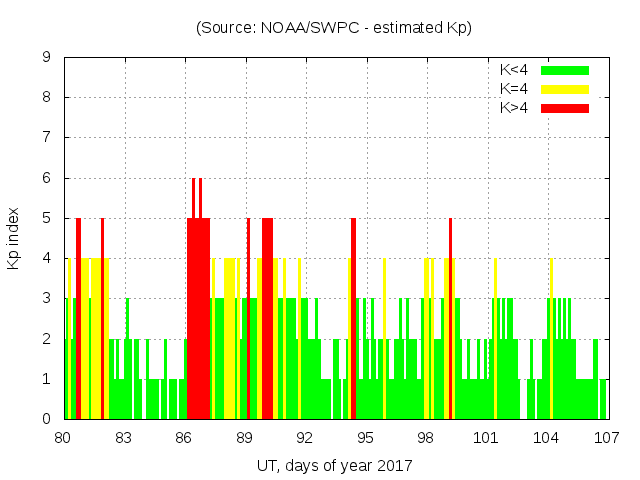Click the x-axis tick label 107
640x480 pixels.
click(606, 437)
